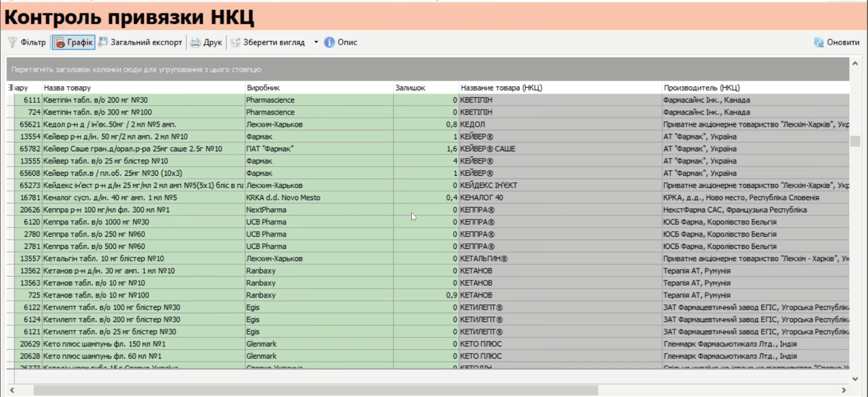Click Производитель (НКЦ) column header
This screenshot has width=868, height=397.
pos(701,88)
